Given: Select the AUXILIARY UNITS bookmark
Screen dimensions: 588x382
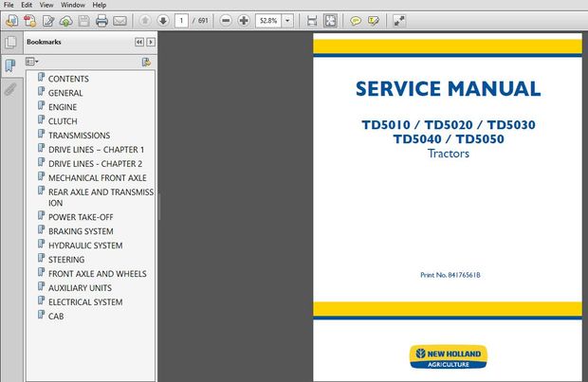Looking at the screenshot, I should 80,288.
